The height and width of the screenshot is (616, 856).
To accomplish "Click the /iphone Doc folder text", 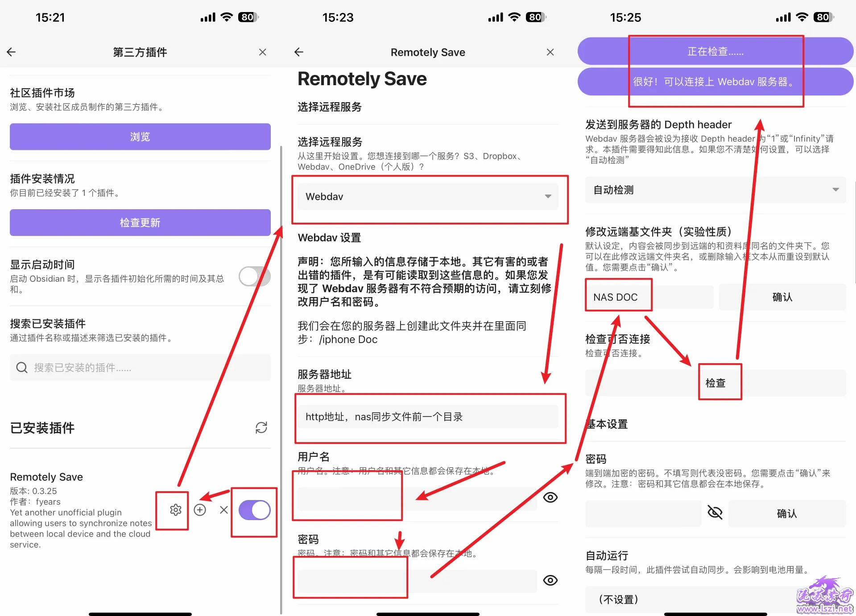I will pos(348,339).
